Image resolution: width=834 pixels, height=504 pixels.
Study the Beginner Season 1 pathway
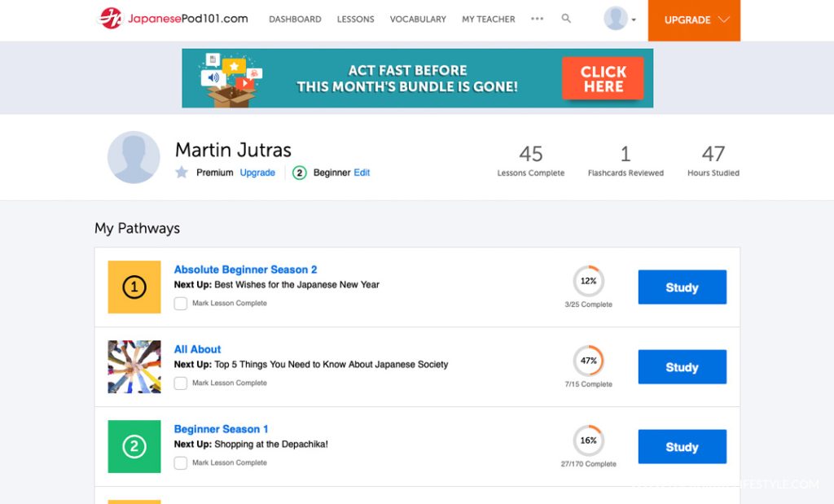click(682, 446)
